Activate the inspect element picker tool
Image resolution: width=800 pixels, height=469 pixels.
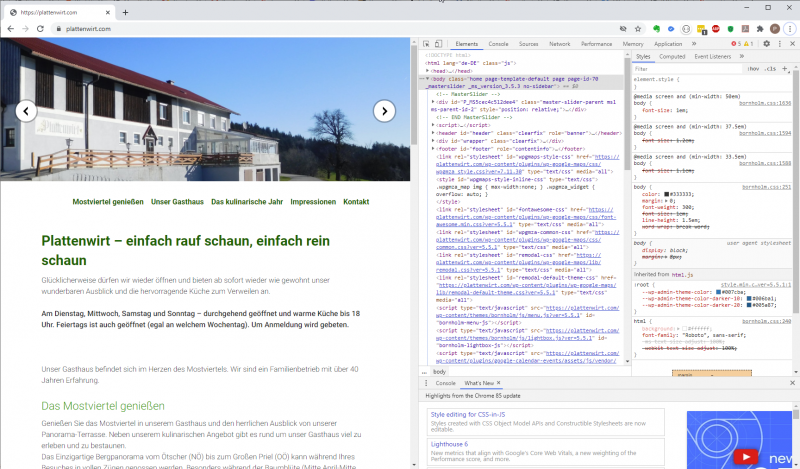[x=427, y=44]
